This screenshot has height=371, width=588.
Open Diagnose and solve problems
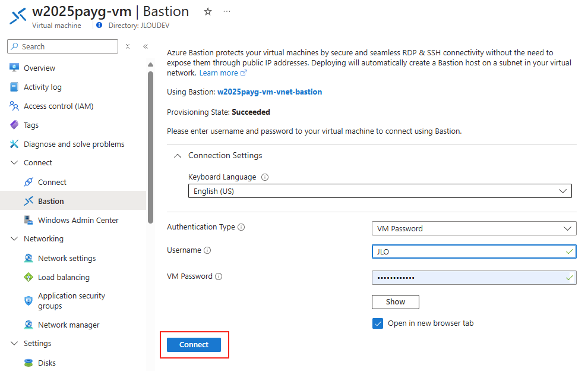click(73, 144)
